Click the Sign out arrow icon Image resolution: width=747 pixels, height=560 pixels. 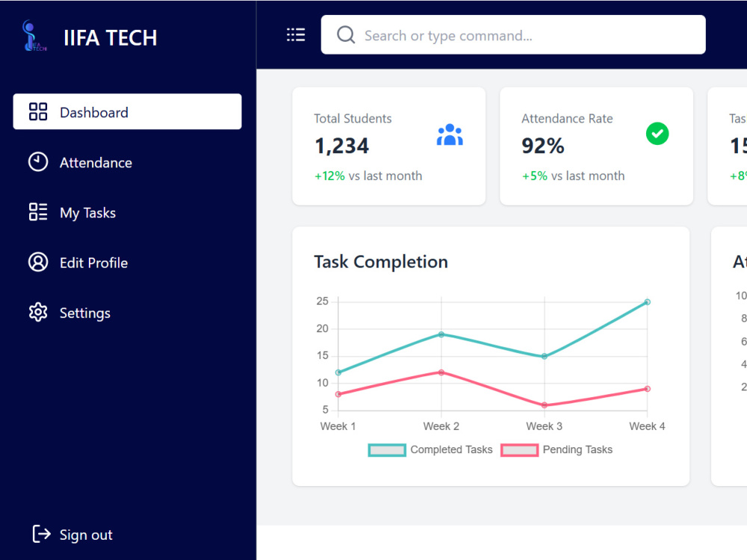(41, 534)
